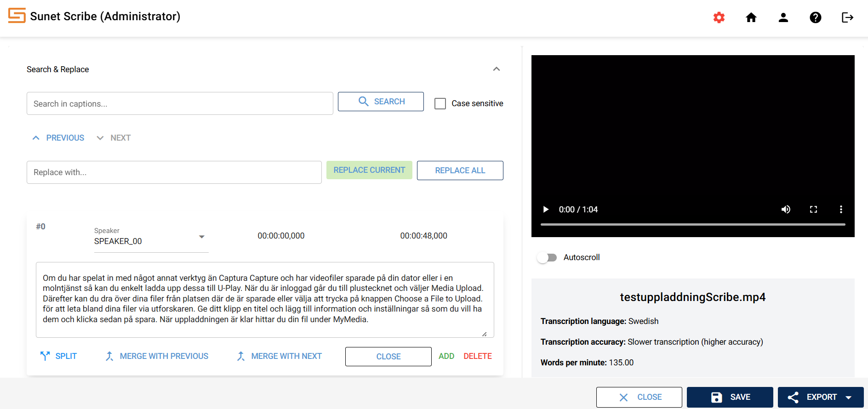Focus the Search in captions field

point(180,104)
